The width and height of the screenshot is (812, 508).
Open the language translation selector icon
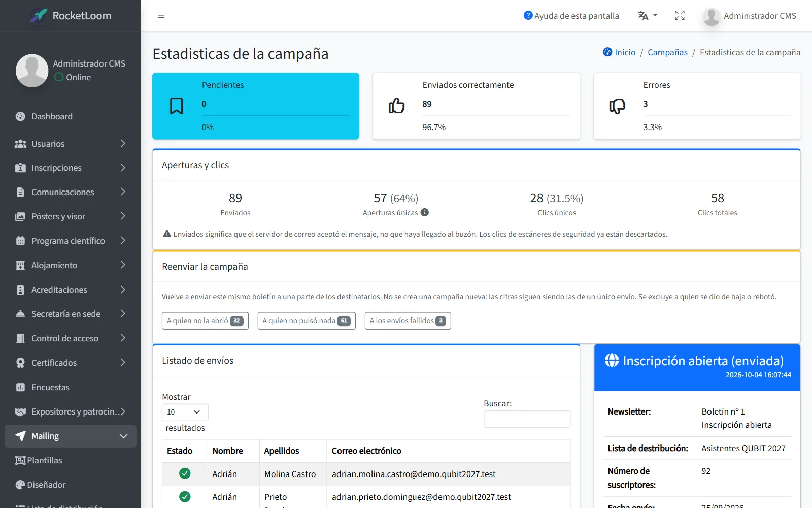[647, 16]
